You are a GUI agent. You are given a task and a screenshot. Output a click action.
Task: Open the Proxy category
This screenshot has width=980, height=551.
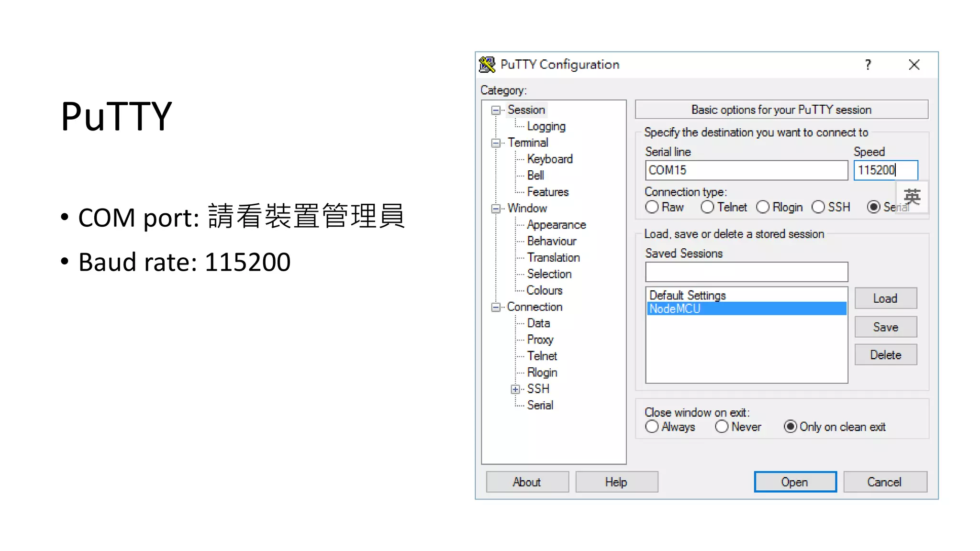540,340
